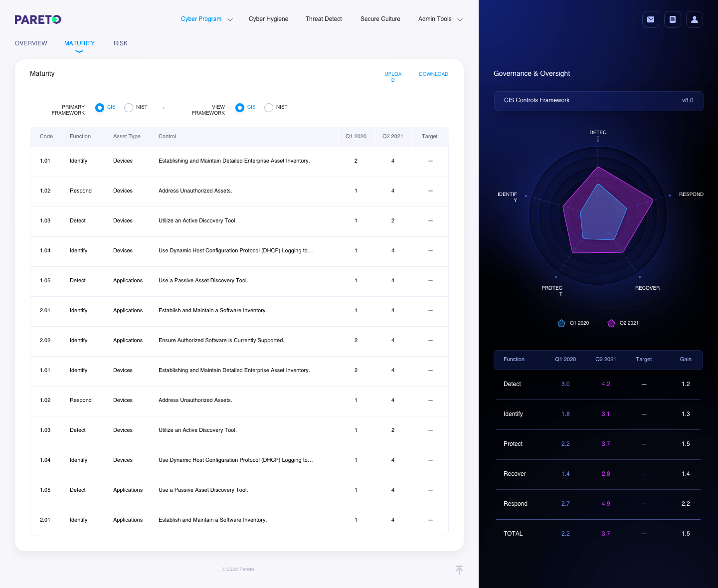Click the Q1 2020 pentagon legend icon

click(561, 323)
